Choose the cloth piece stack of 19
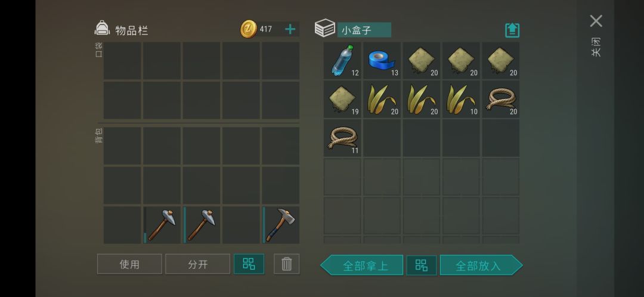 tap(342, 99)
